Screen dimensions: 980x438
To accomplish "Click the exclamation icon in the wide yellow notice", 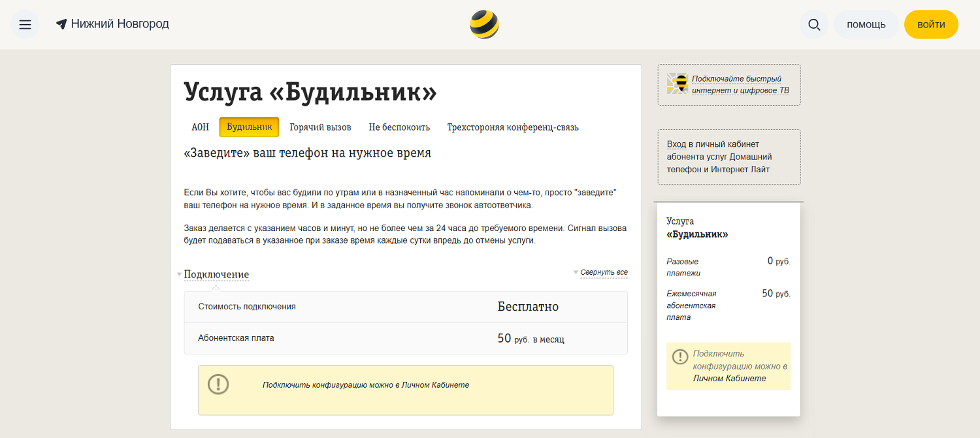I will tap(218, 384).
